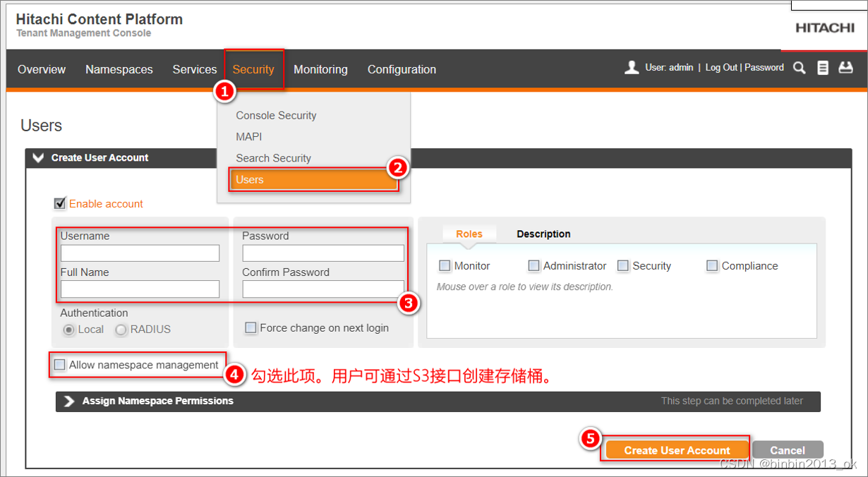This screenshot has width=868, height=477.
Task: Open the Security menu
Action: [253, 68]
